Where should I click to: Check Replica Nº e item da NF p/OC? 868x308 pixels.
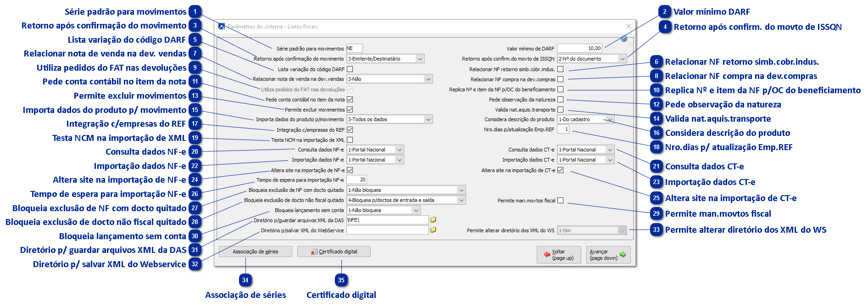(x=560, y=90)
